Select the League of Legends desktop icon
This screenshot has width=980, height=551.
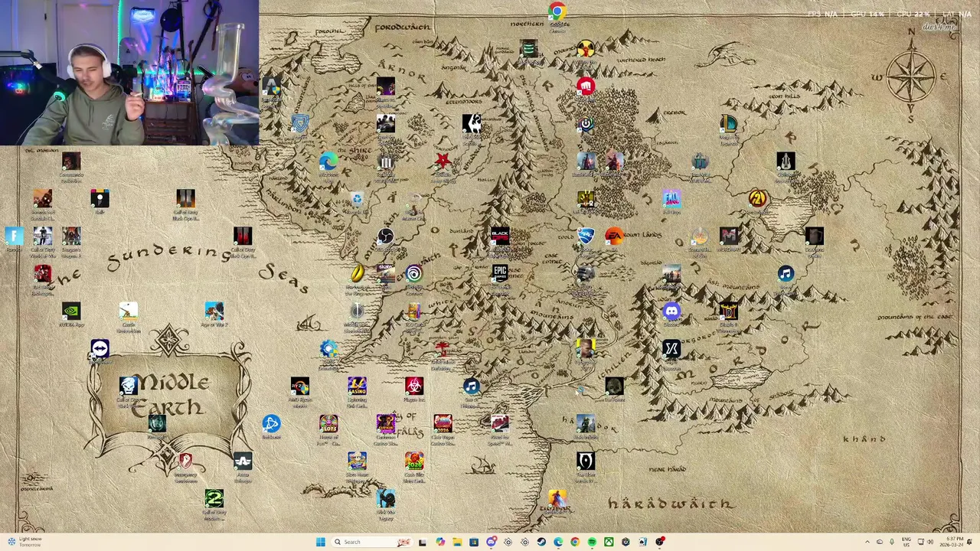pos(728,124)
